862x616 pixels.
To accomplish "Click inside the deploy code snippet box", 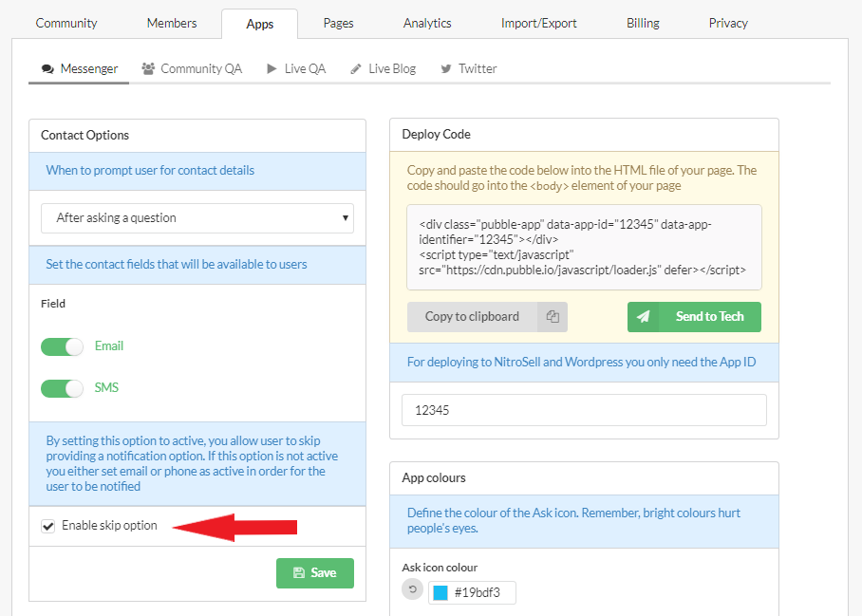I will (584, 247).
